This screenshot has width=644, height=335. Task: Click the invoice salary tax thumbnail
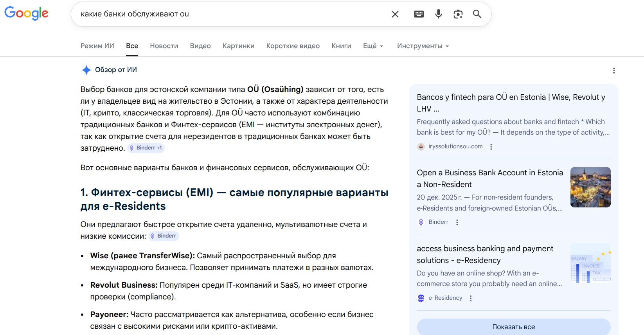pyautogui.click(x=590, y=263)
